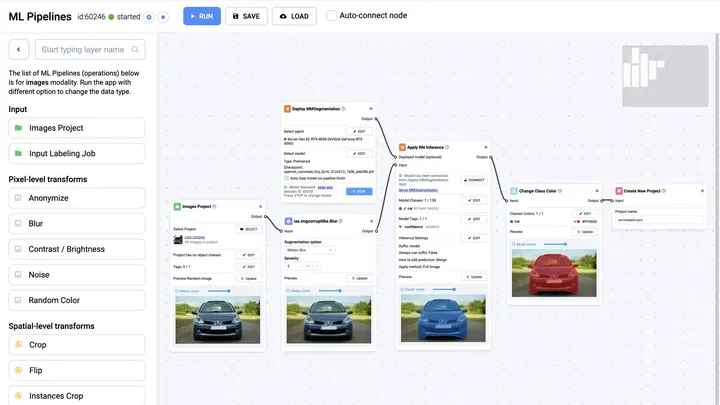
Task: Click the orange Deploy MMSegmentation node icon
Action: pyautogui.click(x=287, y=109)
